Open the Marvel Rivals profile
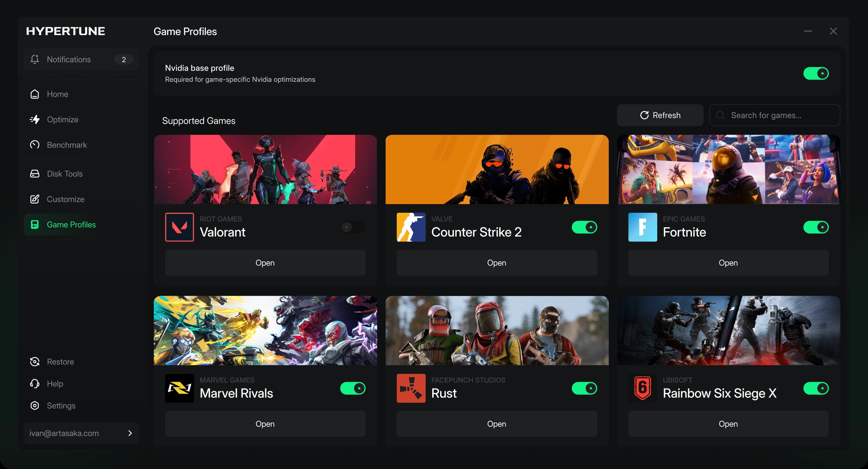868x469 pixels. [265, 424]
